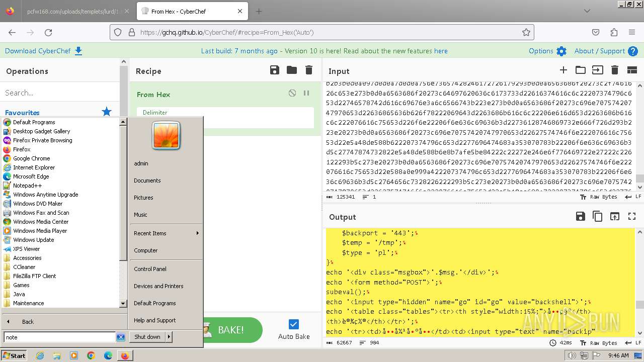Launch Internet Explorer from the programs list
The image size is (644, 362).
(x=34, y=167)
